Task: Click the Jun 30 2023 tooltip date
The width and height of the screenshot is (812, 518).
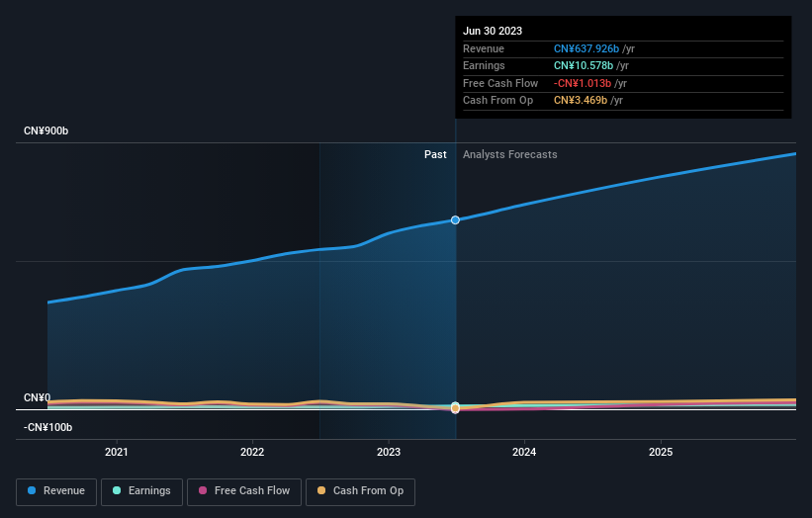Action: click(x=493, y=31)
